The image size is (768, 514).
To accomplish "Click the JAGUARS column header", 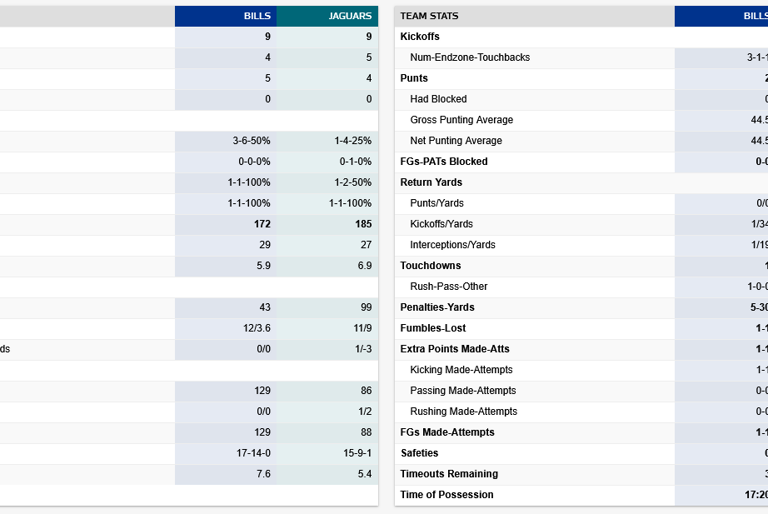I will (349, 16).
